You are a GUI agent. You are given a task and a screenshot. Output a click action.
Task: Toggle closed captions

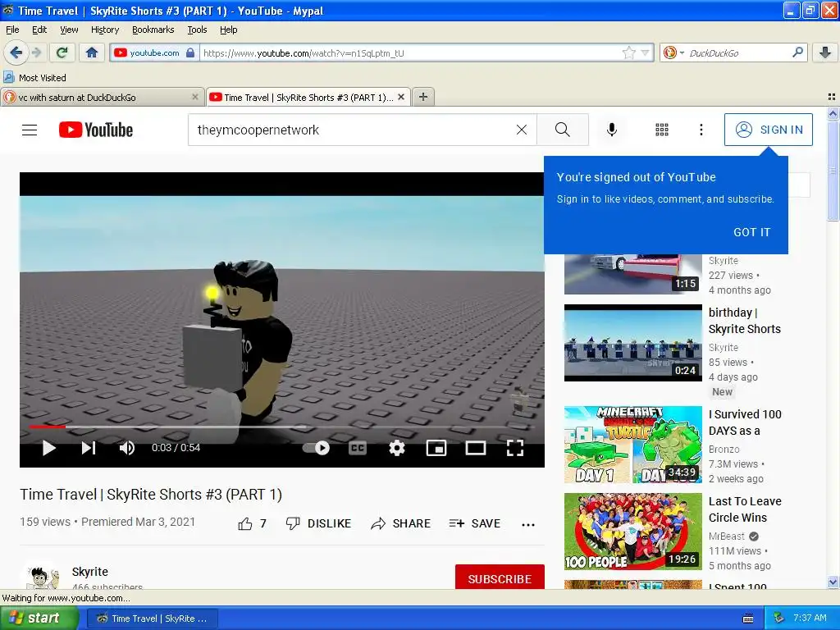[x=358, y=448]
